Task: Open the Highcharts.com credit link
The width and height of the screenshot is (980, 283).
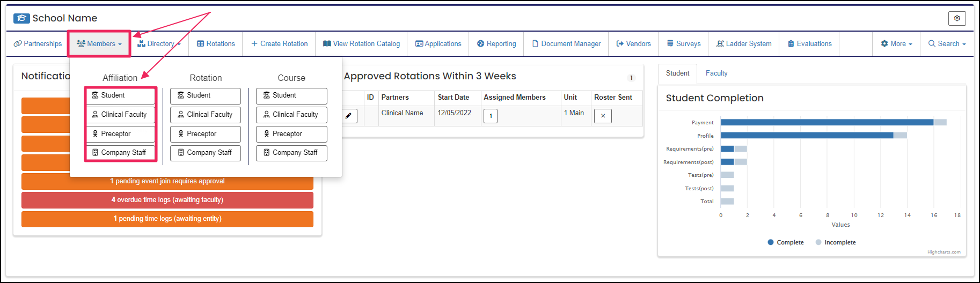Action: [x=944, y=252]
